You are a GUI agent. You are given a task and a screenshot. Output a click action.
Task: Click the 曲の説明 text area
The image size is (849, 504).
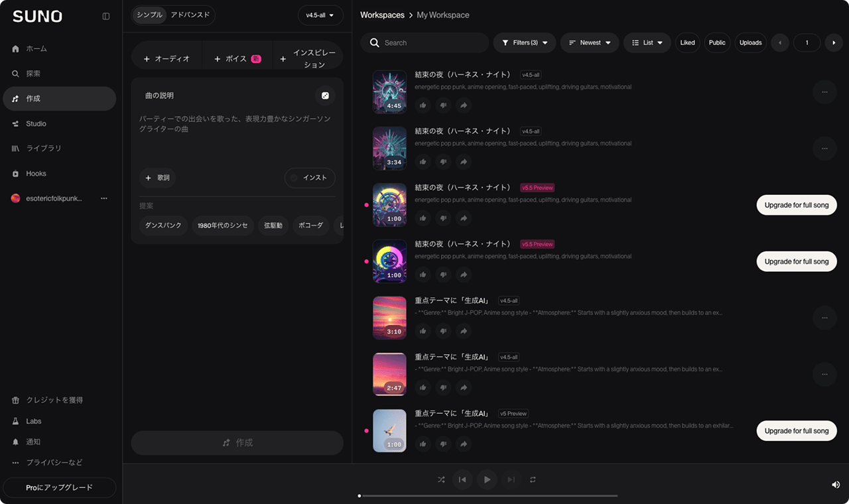tap(237, 136)
